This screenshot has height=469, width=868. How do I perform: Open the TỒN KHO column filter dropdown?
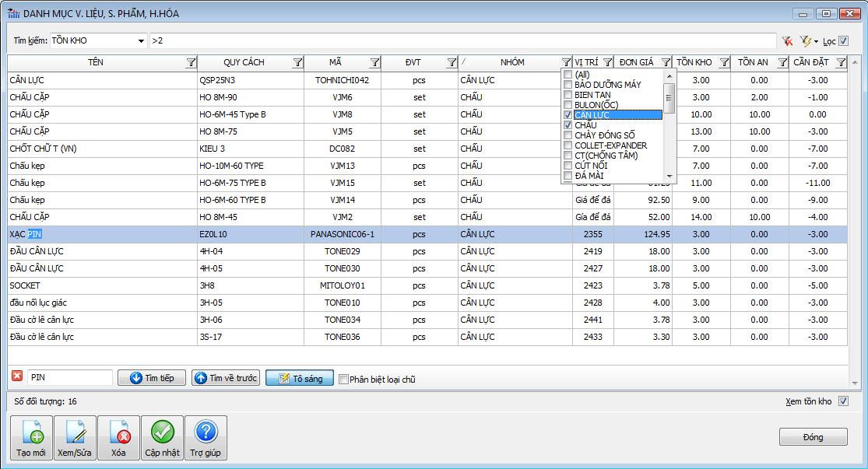724,63
